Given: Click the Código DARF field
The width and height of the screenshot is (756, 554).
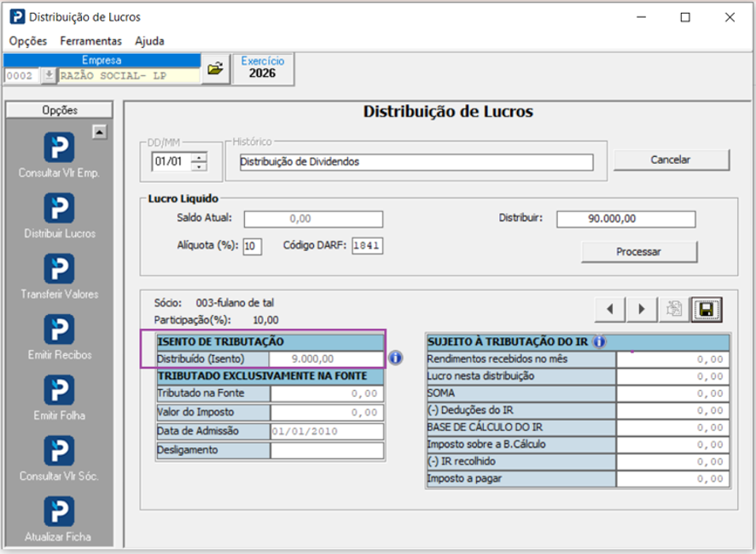Looking at the screenshot, I should [368, 246].
